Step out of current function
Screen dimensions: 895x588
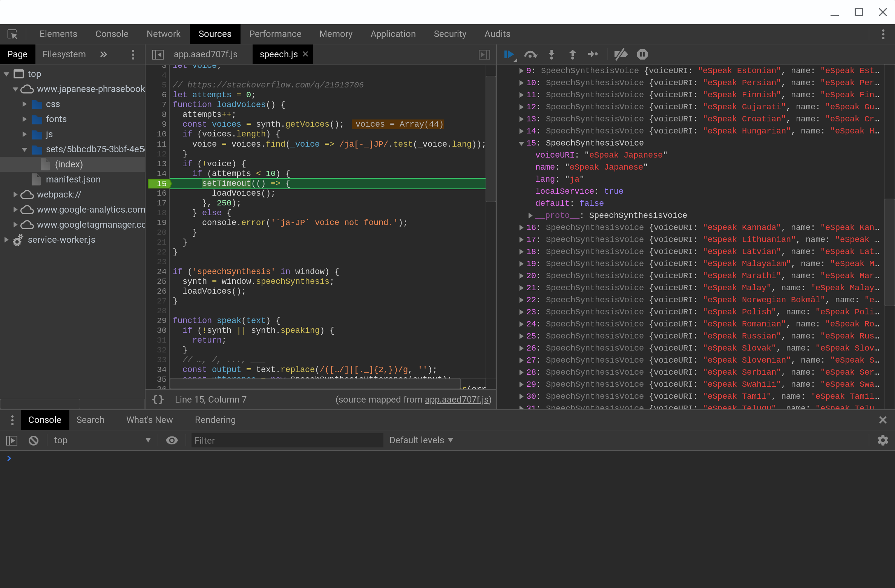tap(572, 55)
